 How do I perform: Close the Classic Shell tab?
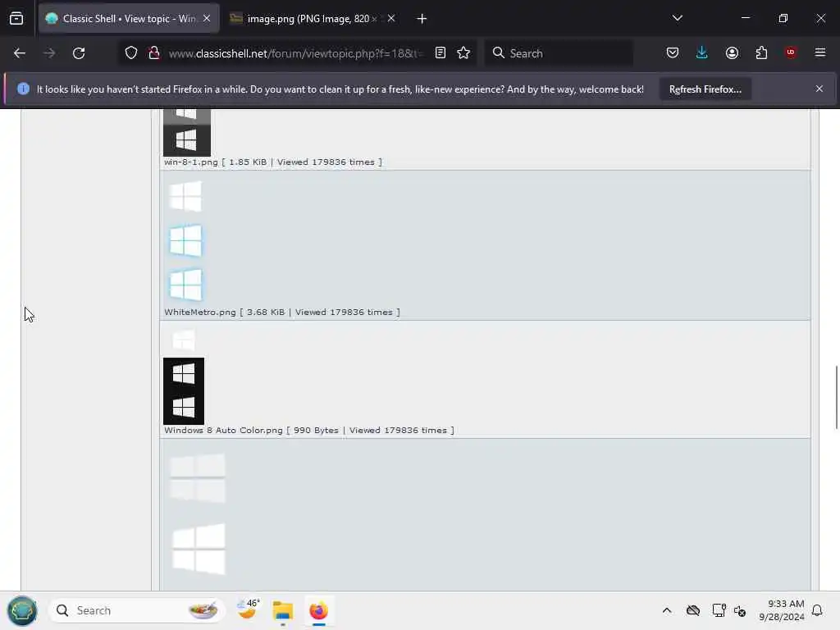tap(207, 19)
